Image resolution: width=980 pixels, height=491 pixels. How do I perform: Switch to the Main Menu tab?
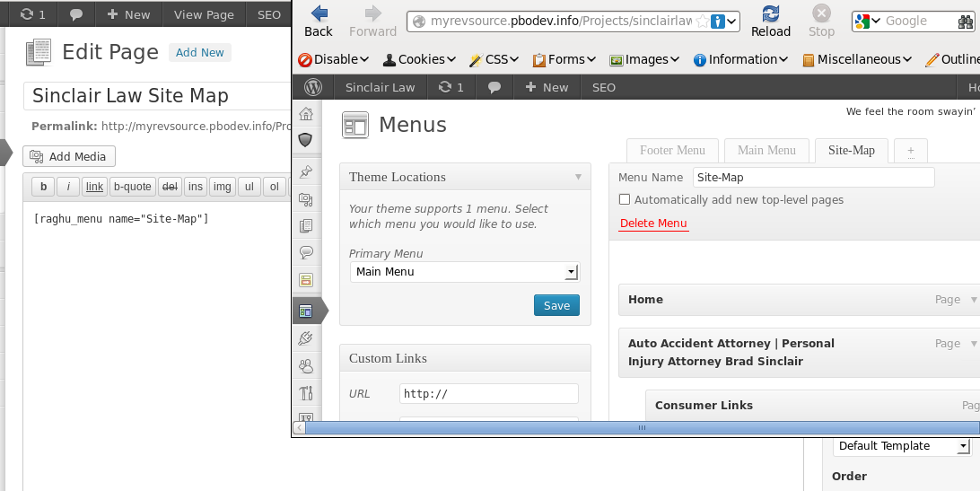point(767,150)
